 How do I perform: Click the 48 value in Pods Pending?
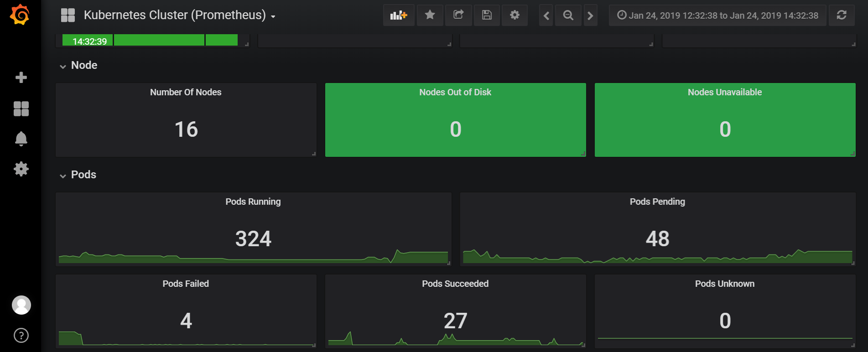click(657, 239)
